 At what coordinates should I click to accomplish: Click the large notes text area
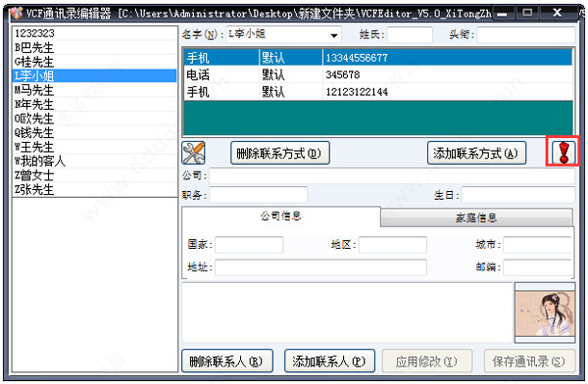(347, 312)
